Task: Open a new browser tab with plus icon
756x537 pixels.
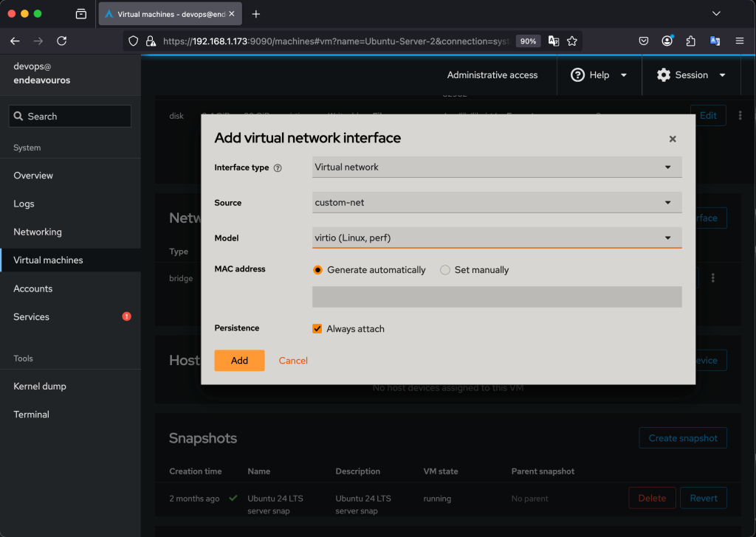Action: 256,14
